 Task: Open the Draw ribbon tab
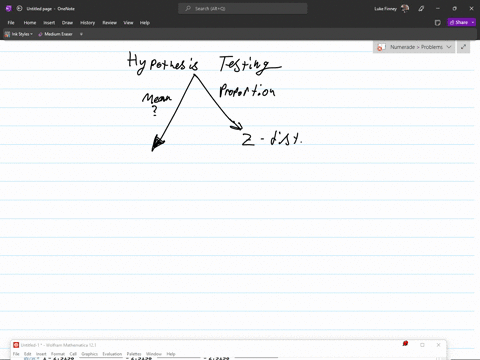[67, 23]
